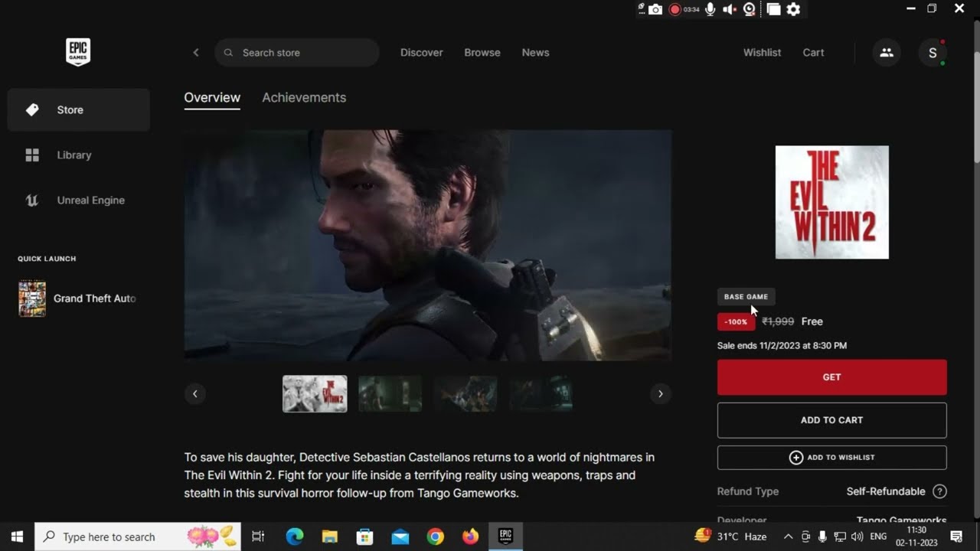This screenshot has width=980, height=551.
Task: Click The Evil Within 2 cover art
Action: click(x=832, y=202)
